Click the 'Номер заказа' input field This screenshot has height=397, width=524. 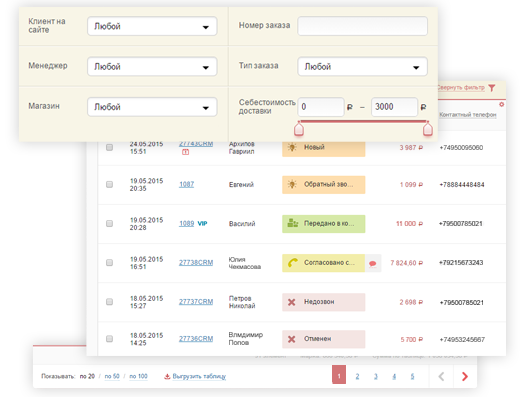pos(362,26)
